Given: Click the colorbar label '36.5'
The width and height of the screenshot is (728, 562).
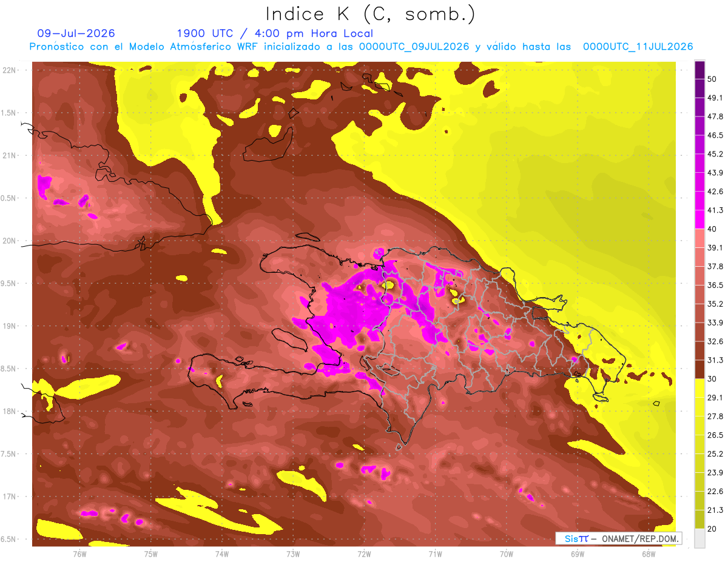Looking at the screenshot, I should (716, 286).
